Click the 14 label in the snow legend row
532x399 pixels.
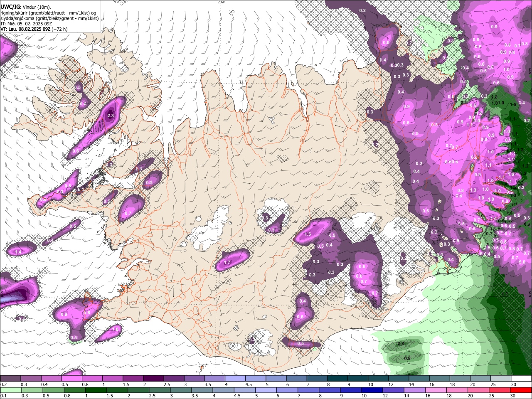pos(411,384)
